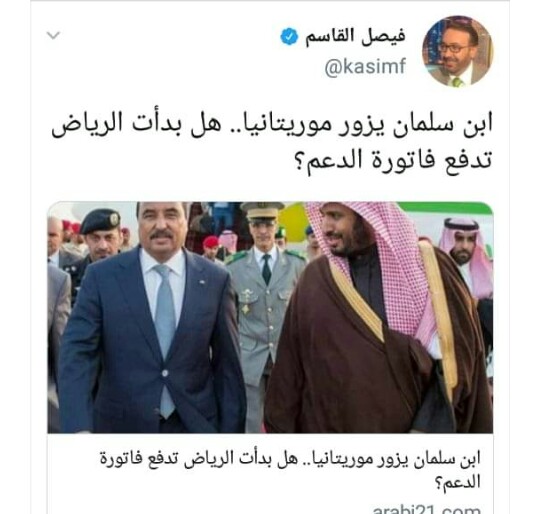Click the tweet text line تدفع فاتورة الدعم؟
This screenshot has width=540, height=514.
click(x=394, y=160)
